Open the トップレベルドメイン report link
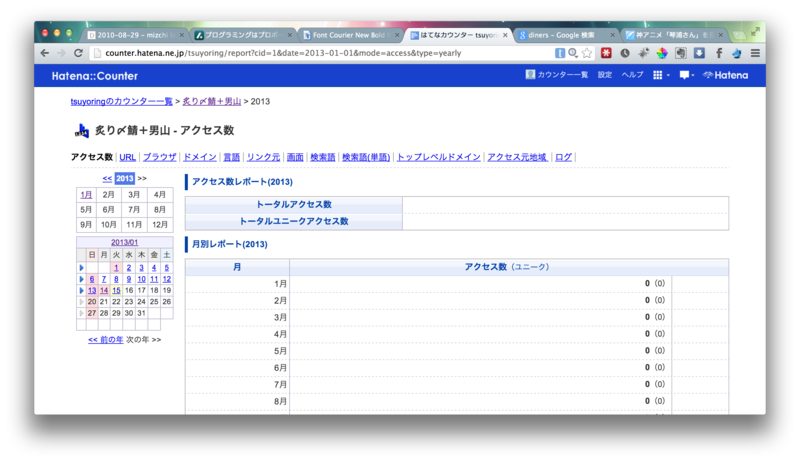Screen dimensions: 800x462 439,157
